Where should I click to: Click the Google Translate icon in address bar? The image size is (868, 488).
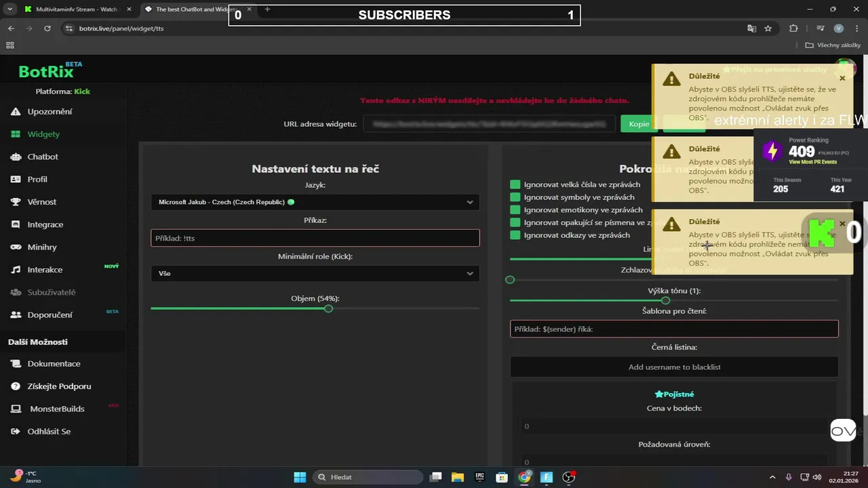pos(751,28)
